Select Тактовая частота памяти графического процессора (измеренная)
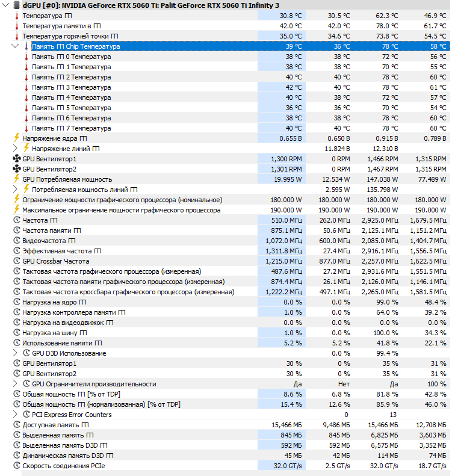Image resolution: width=452 pixels, height=476 pixels. (231, 282)
